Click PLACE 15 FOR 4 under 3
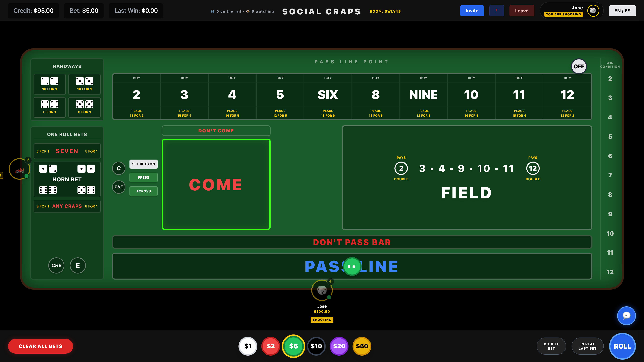644x362 pixels. (184, 113)
